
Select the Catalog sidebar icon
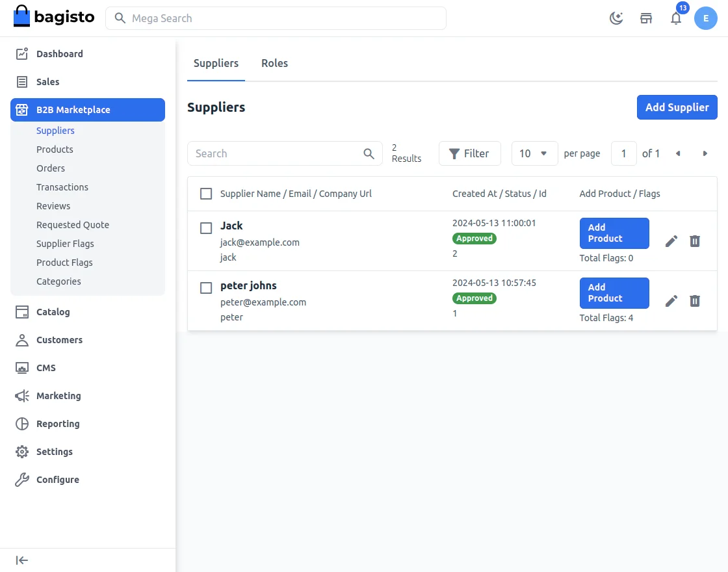(x=20, y=312)
